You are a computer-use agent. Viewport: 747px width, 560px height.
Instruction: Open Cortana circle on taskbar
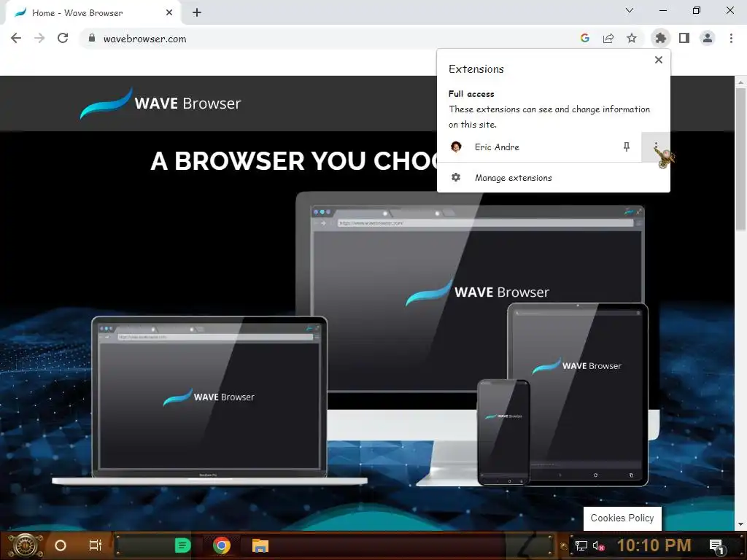coord(61,545)
